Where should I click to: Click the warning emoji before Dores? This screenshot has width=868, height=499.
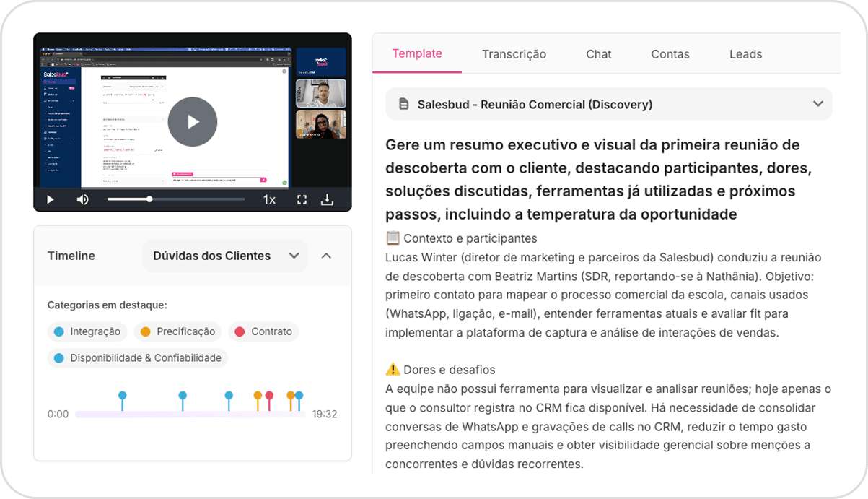click(393, 369)
